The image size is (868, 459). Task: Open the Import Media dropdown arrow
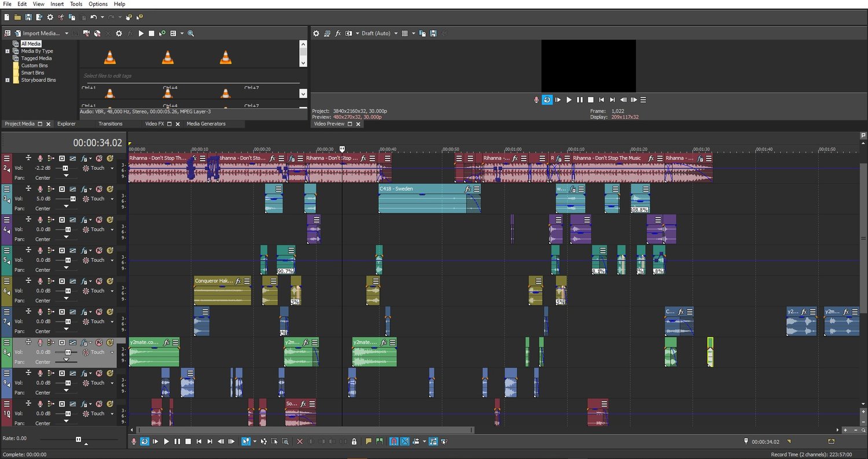[67, 34]
